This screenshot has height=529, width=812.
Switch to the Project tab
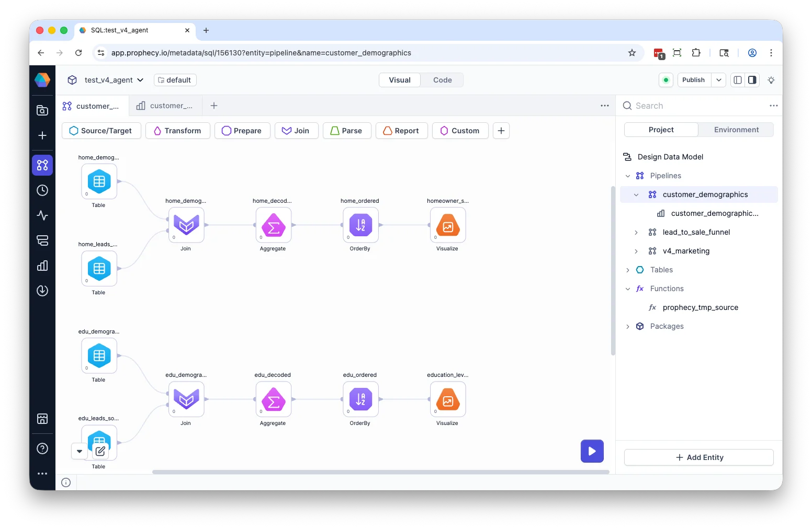[661, 130]
